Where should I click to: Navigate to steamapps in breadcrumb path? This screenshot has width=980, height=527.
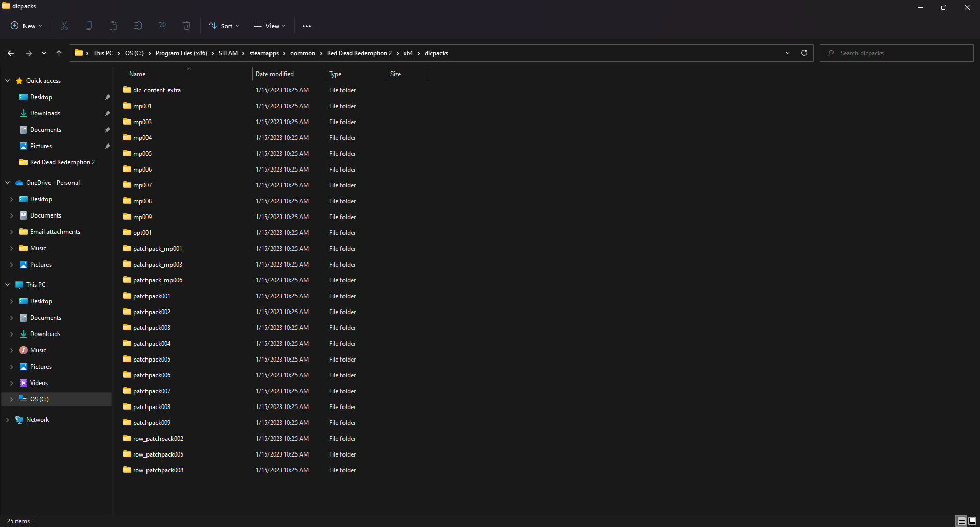point(264,53)
